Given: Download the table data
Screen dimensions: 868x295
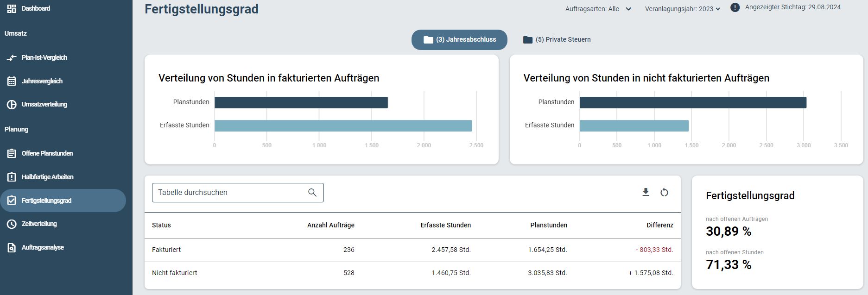Looking at the screenshot, I should 646,192.
